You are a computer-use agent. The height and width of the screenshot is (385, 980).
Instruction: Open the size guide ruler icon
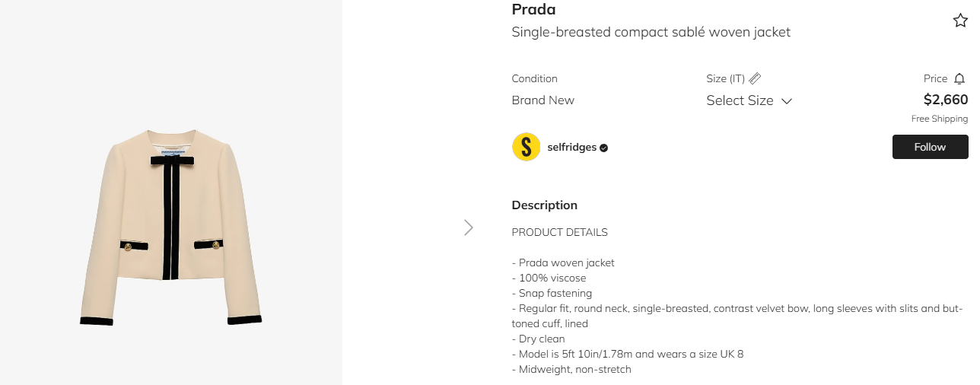[755, 78]
